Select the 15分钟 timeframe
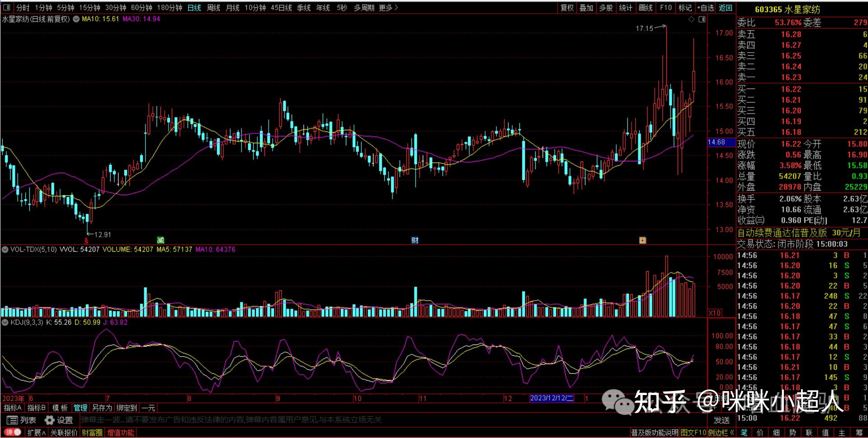Image resolution: width=868 pixels, height=438 pixels. click(90, 8)
